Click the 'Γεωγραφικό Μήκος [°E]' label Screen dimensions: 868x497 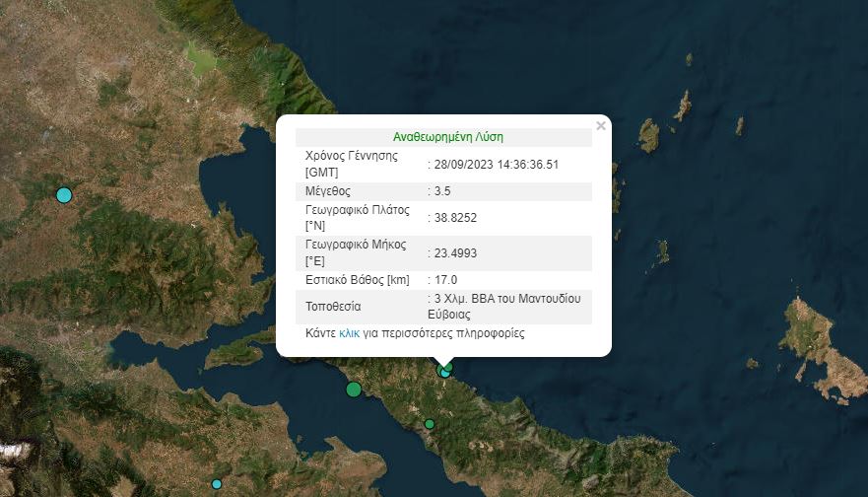click(356, 252)
